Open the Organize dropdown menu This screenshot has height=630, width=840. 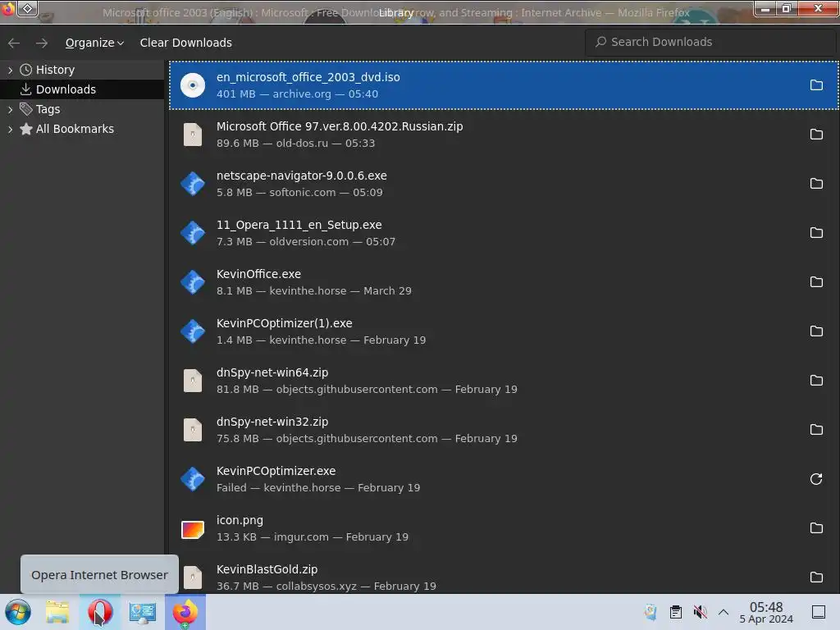pos(94,43)
